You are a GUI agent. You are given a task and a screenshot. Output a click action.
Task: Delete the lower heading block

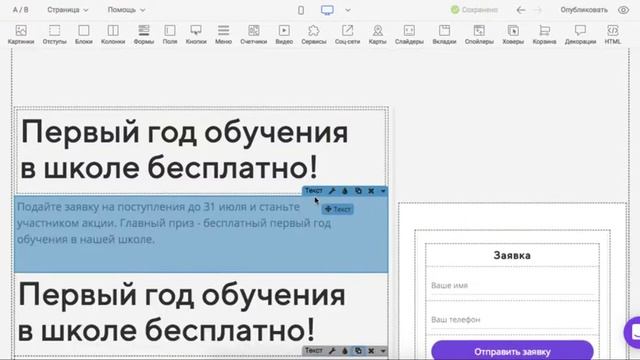point(371,351)
